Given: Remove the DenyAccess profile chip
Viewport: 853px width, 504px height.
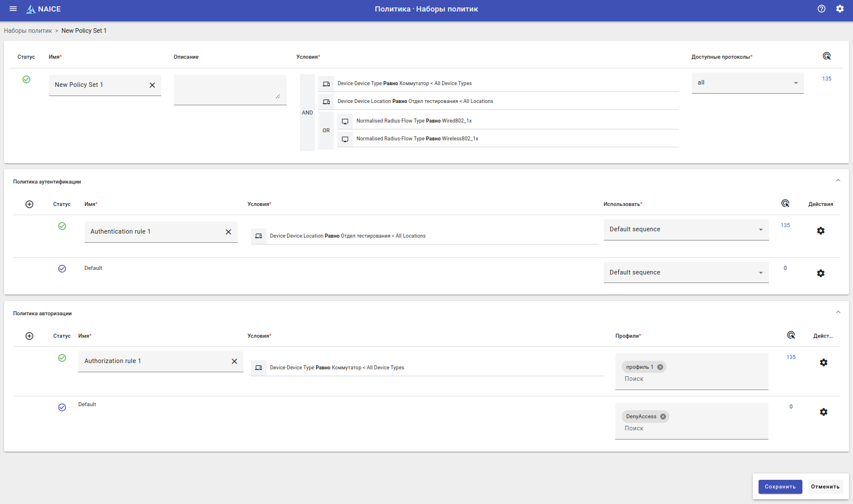Looking at the screenshot, I should tap(663, 417).
